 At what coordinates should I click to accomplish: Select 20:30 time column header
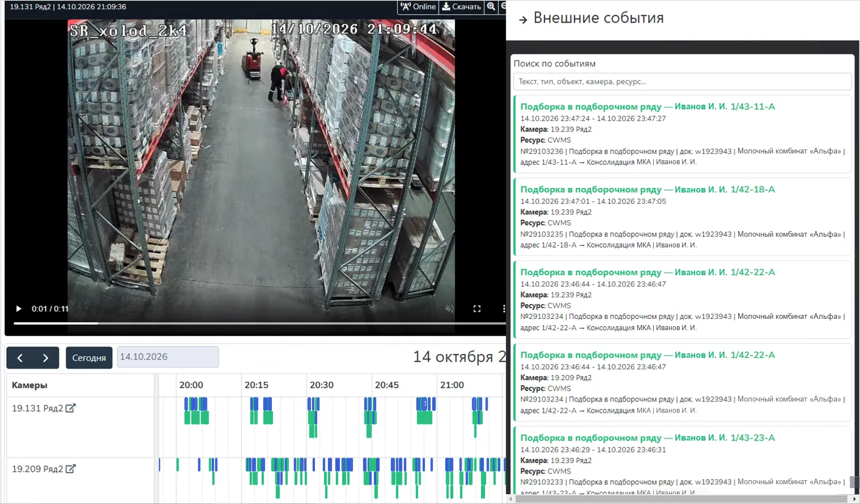point(322,385)
